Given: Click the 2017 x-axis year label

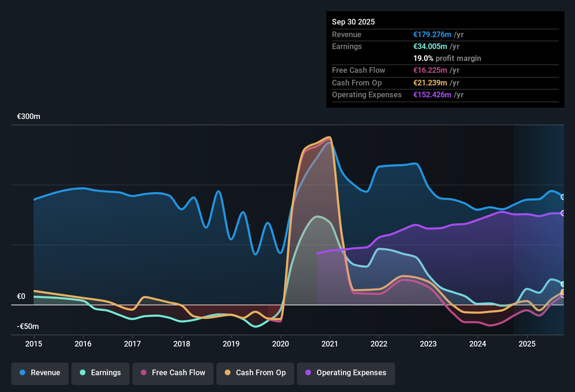Looking at the screenshot, I should (x=132, y=344).
